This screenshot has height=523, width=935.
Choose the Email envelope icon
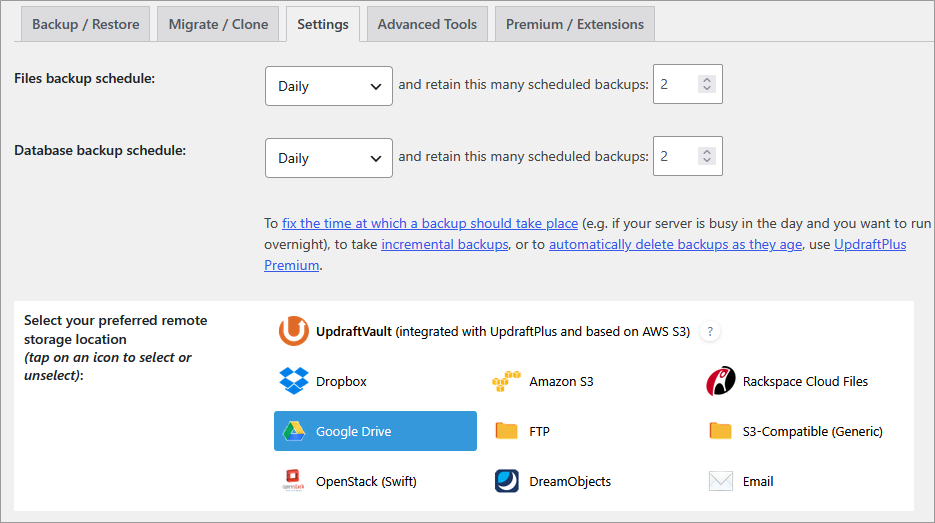click(x=720, y=481)
